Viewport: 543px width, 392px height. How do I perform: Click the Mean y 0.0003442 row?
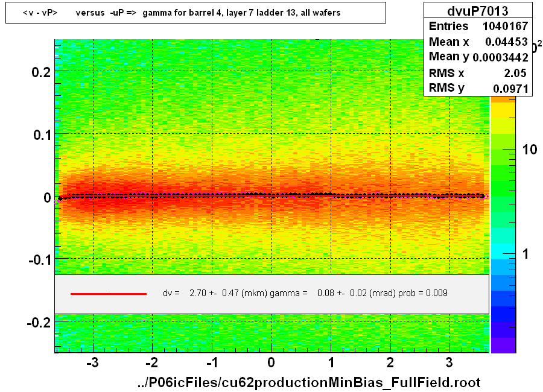pyautogui.click(x=478, y=57)
